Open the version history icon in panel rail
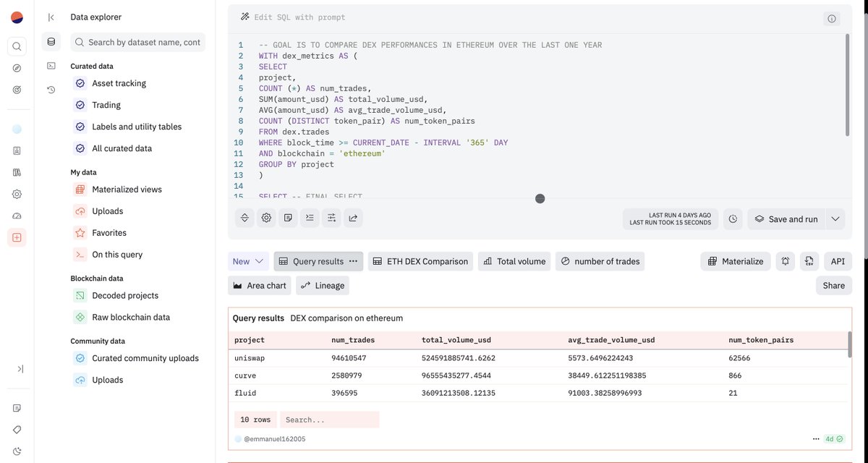The width and height of the screenshot is (868, 463). (x=51, y=90)
